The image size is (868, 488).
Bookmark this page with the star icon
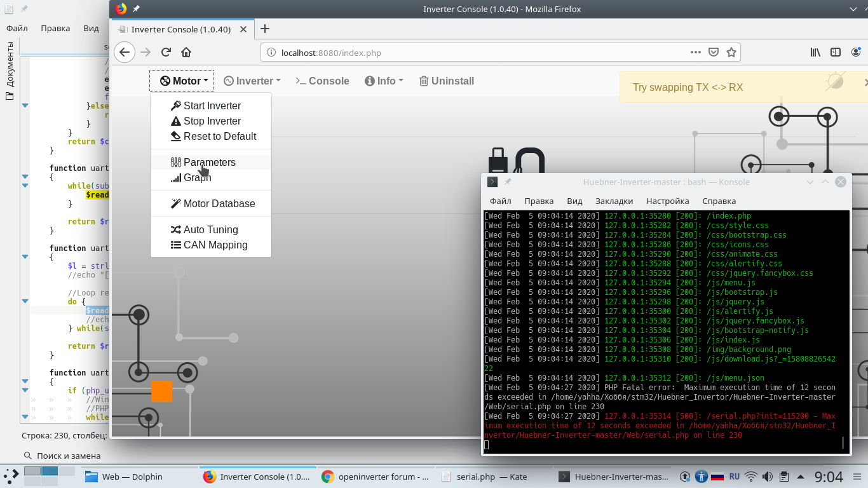[x=731, y=53]
